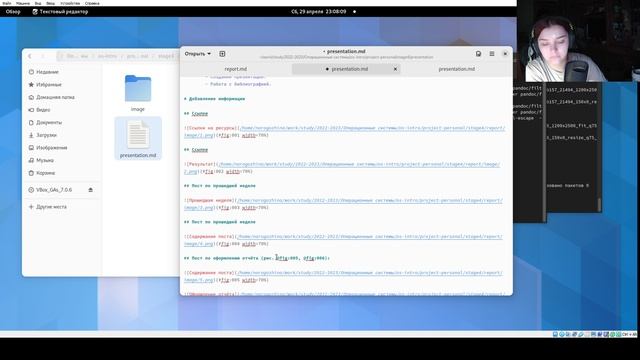The height and width of the screenshot is (360, 640).
Task: Click the title presentation.md in editor header
Action: coord(346,51)
